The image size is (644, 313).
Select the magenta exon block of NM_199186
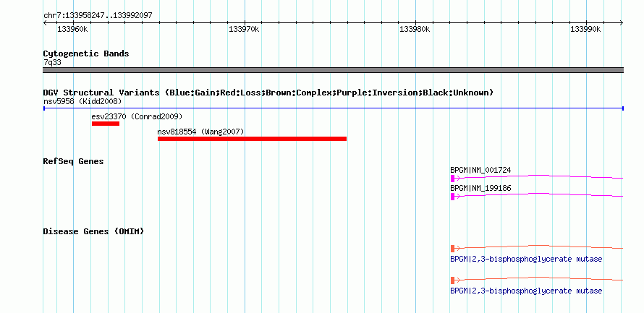click(x=452, y=197)
